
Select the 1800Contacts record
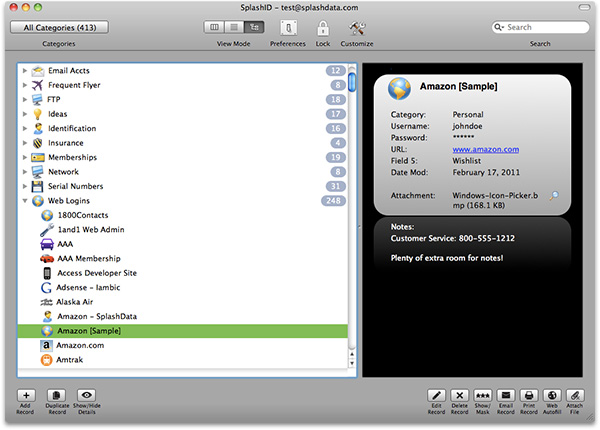click(183, 215)
